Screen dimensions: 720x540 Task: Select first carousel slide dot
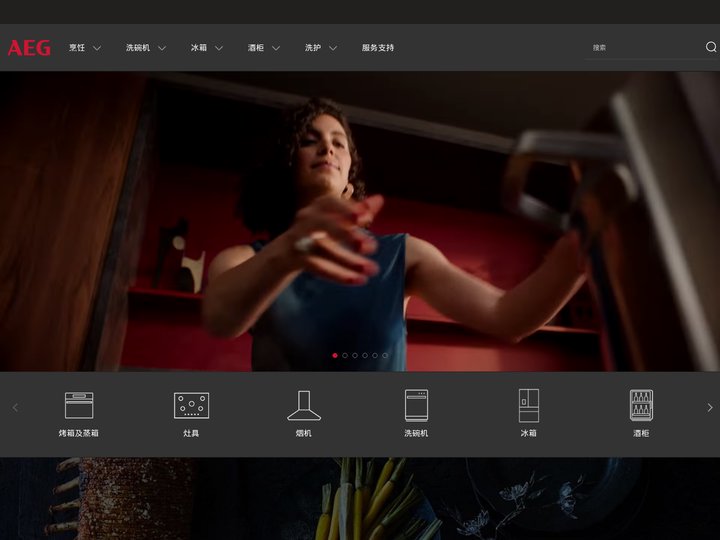[x=335, y=355]
